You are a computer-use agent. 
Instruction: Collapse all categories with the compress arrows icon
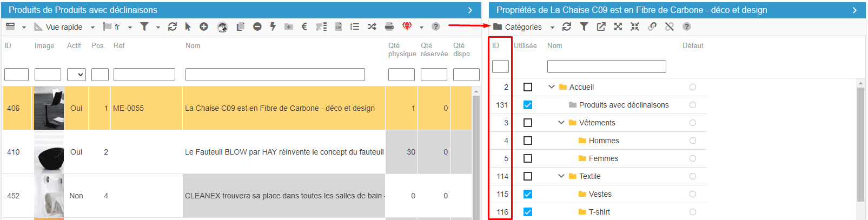click(635, 26)
